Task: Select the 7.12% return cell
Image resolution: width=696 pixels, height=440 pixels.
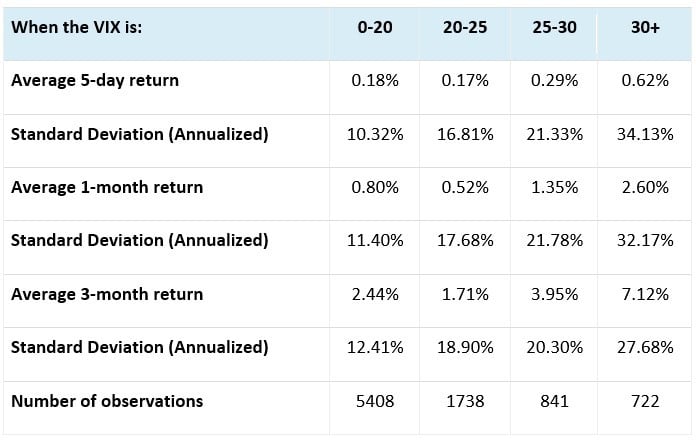Action: [645, 294]
